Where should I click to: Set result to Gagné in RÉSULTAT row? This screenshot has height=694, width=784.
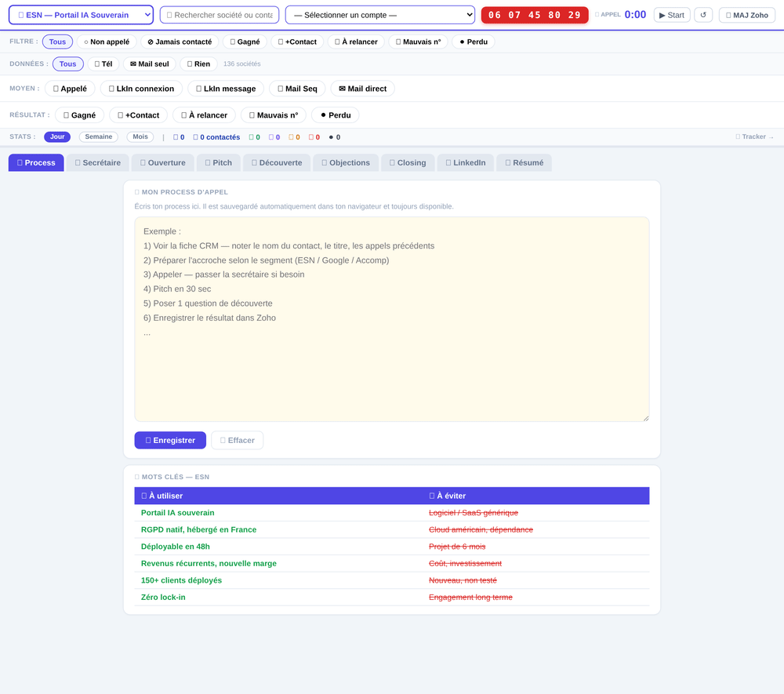tap(79, 115)
